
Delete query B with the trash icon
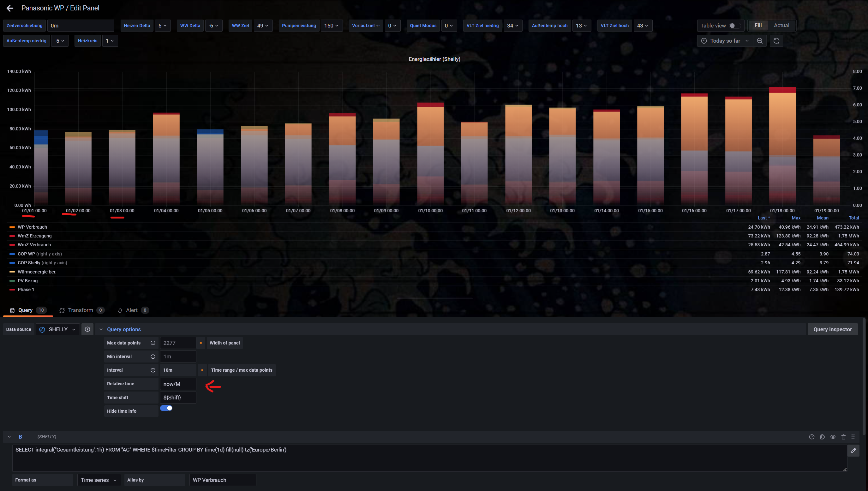tap(843, 437)
